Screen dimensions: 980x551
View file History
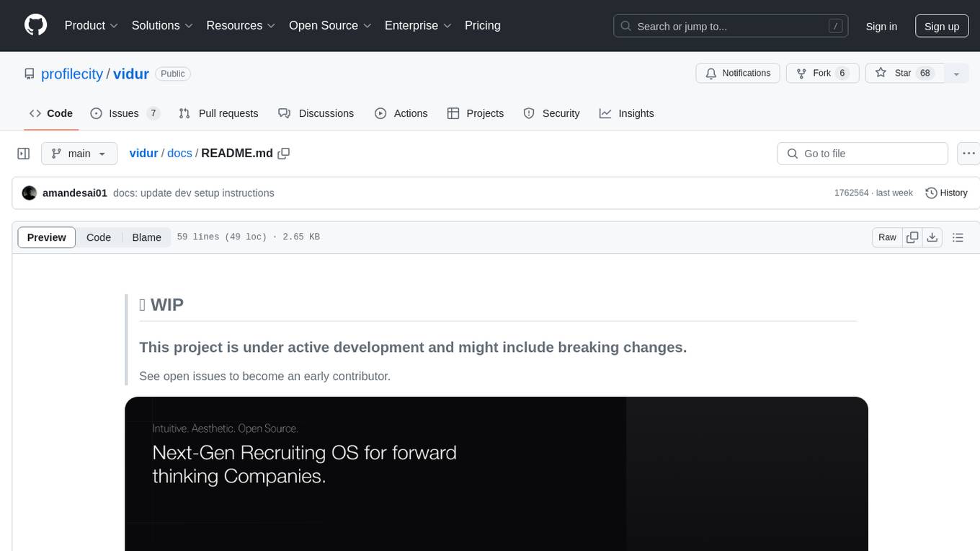coord(946,193)
